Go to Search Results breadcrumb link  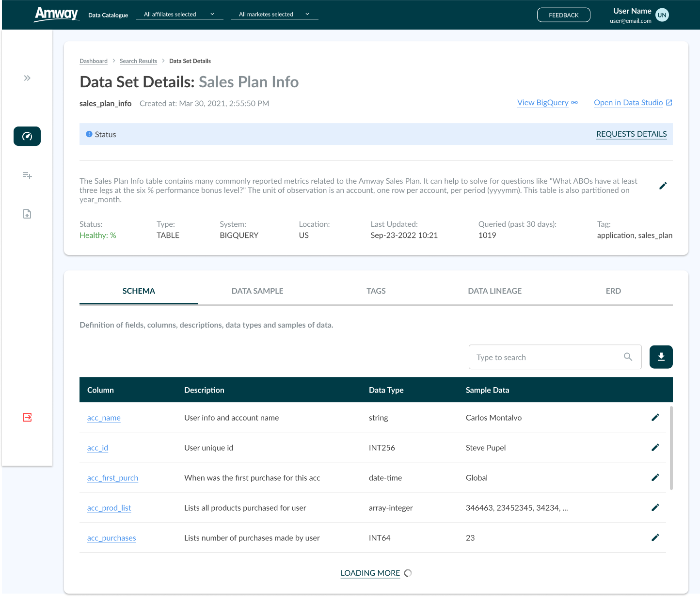pos(138,61)
